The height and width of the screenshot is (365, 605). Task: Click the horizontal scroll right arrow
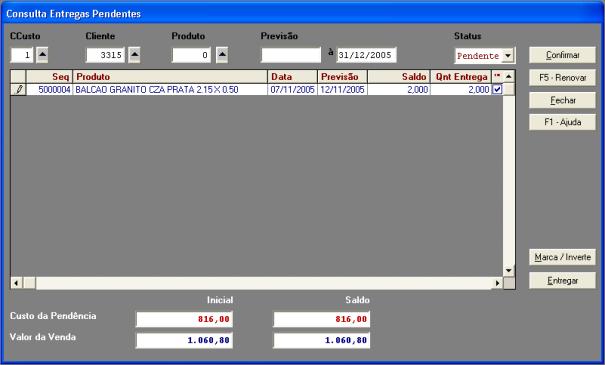[497, 283]
